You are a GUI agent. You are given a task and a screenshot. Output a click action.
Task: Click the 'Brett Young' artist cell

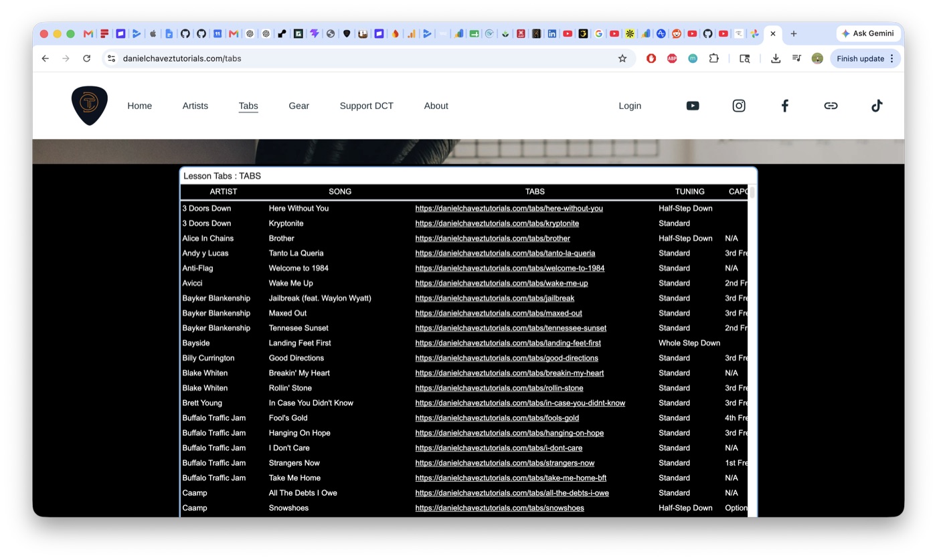click(x=202, y=403)
